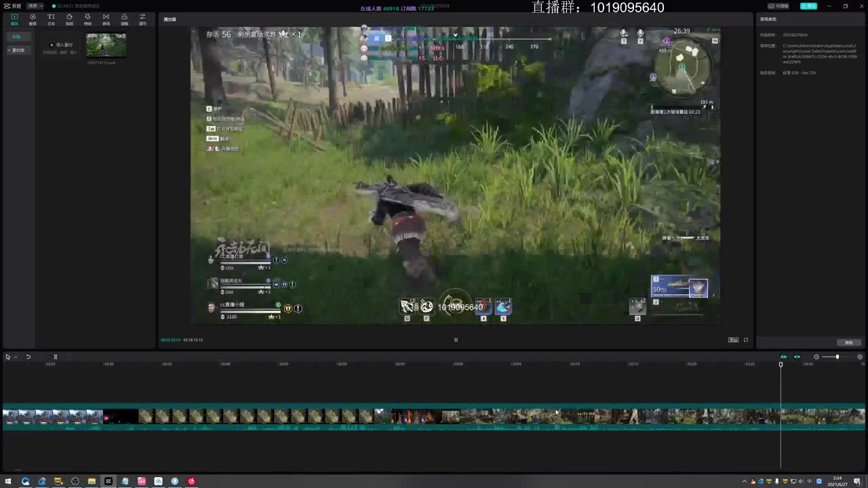Open the JianYing app taskbar icon
Screen dimensions: 868x488
108,481
